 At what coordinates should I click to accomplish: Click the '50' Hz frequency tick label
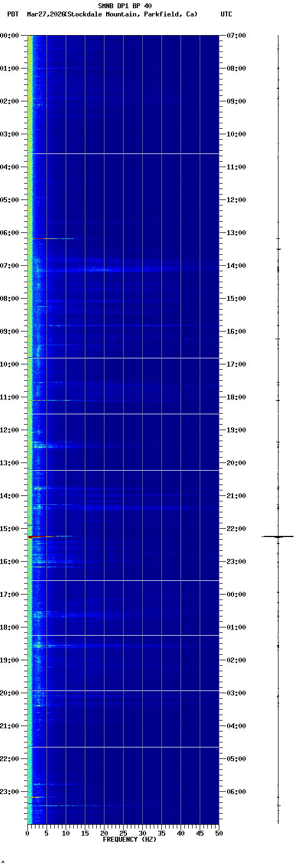pyautogui.click(x=219, y=833)
